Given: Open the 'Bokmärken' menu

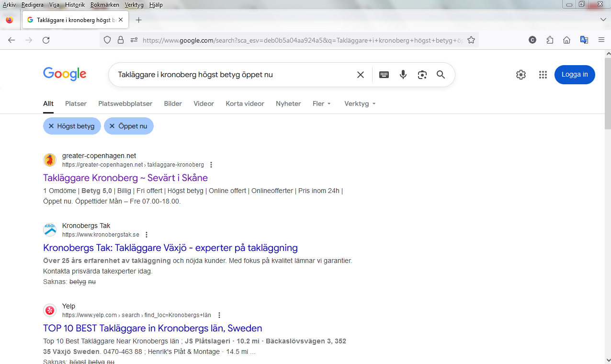Looking at the screenshot, I should point(104,5).
